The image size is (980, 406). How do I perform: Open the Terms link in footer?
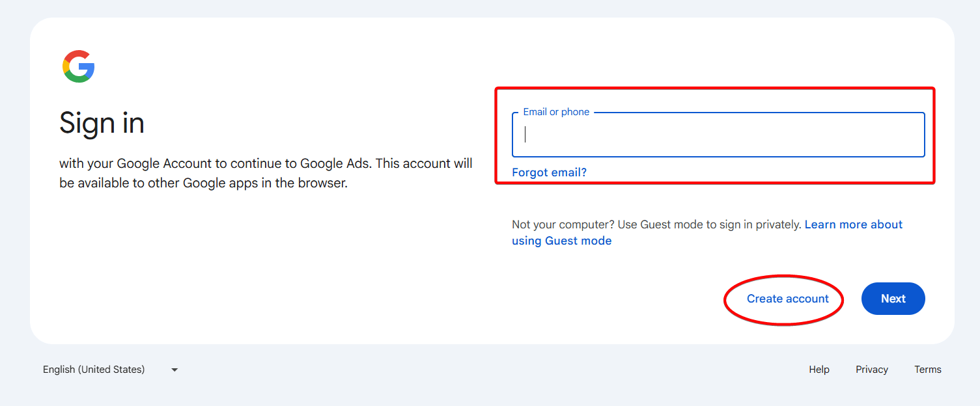tap(927, 369)
